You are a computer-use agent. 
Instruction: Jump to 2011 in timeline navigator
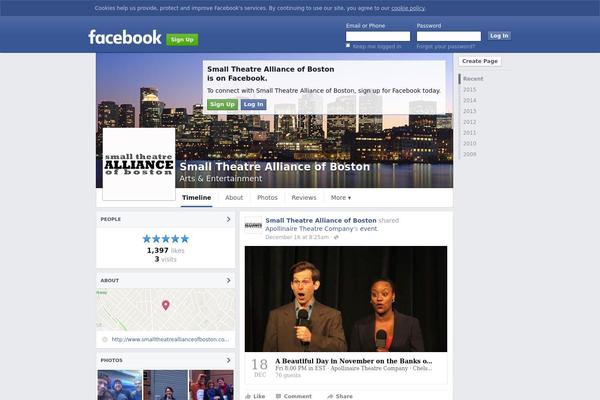click(x=470, y=133)
